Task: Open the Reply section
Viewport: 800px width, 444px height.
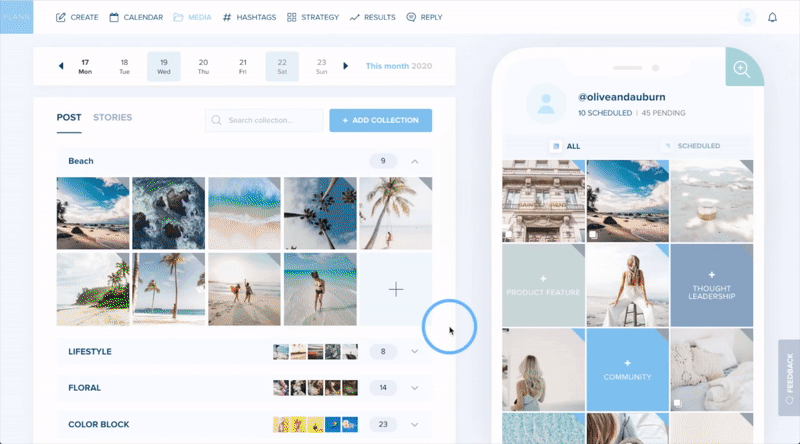Action: tap(424, 17)
